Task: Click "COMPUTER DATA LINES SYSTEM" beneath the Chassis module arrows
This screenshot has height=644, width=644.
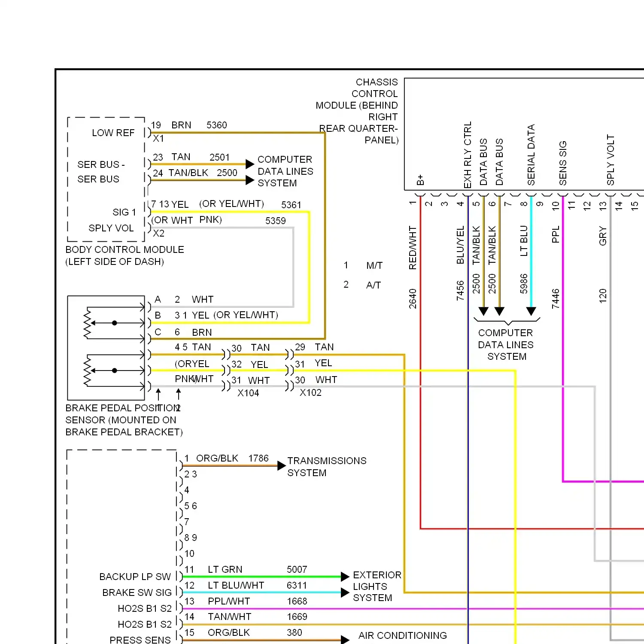Action: pos(506,345)
